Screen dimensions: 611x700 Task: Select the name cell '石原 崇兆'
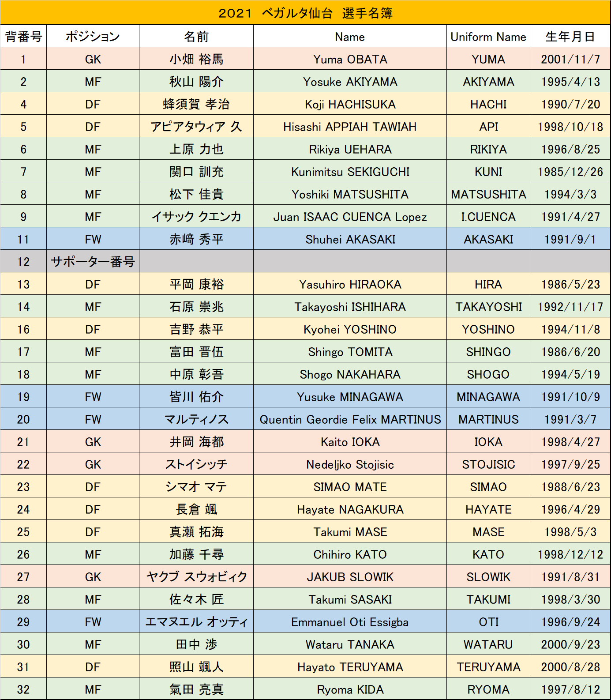click(x=196, y=306)
